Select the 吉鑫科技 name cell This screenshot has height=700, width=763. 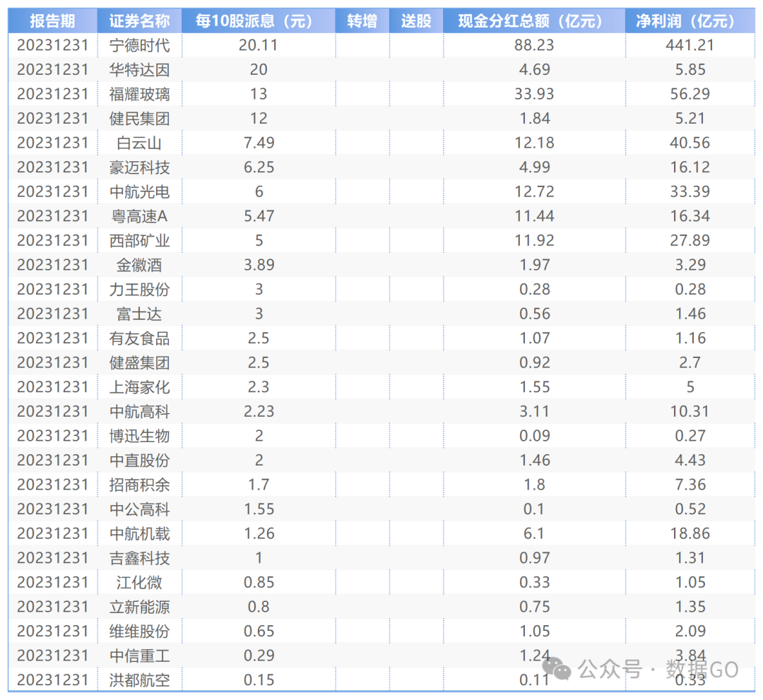[140, 558]
